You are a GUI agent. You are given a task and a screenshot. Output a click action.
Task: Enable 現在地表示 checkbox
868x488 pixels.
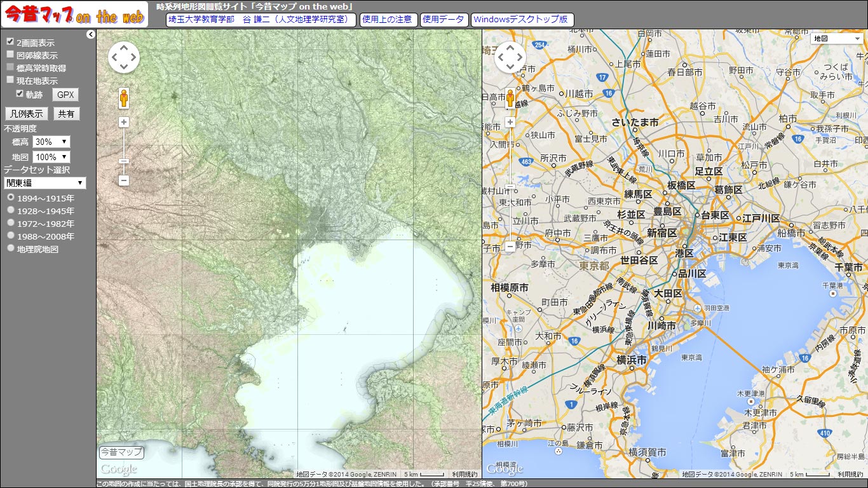point(10,80)
